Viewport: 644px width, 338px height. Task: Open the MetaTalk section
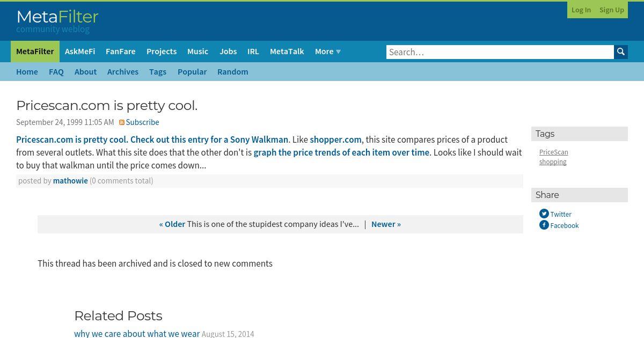[x=287, y=52]
